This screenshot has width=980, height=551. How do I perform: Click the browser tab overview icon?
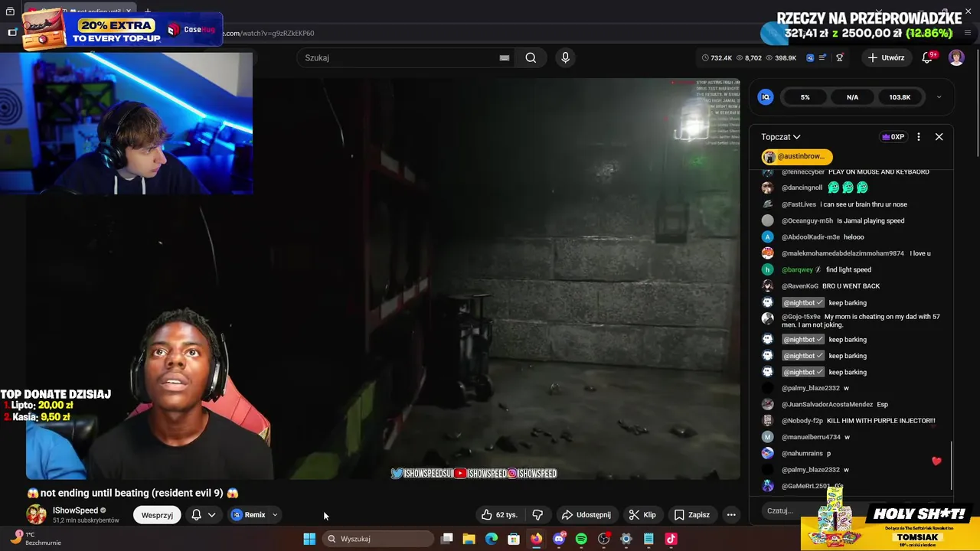10,12
